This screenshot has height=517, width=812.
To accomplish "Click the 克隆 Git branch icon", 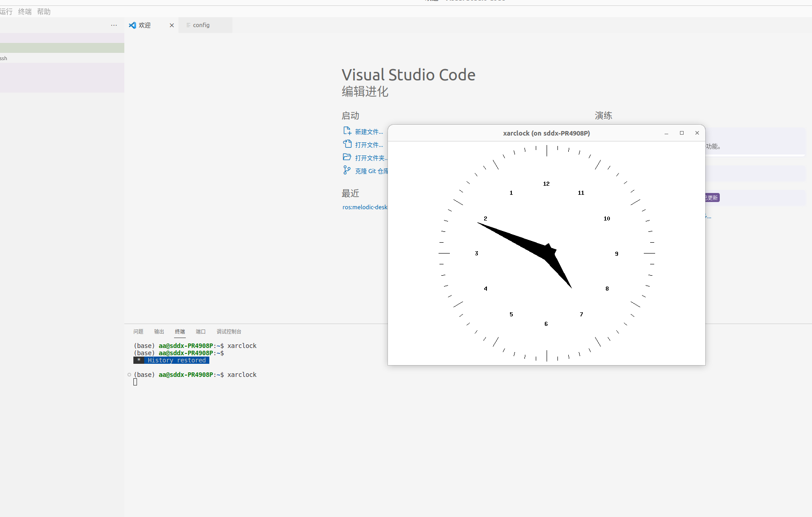I will click(x=347, y=170).
